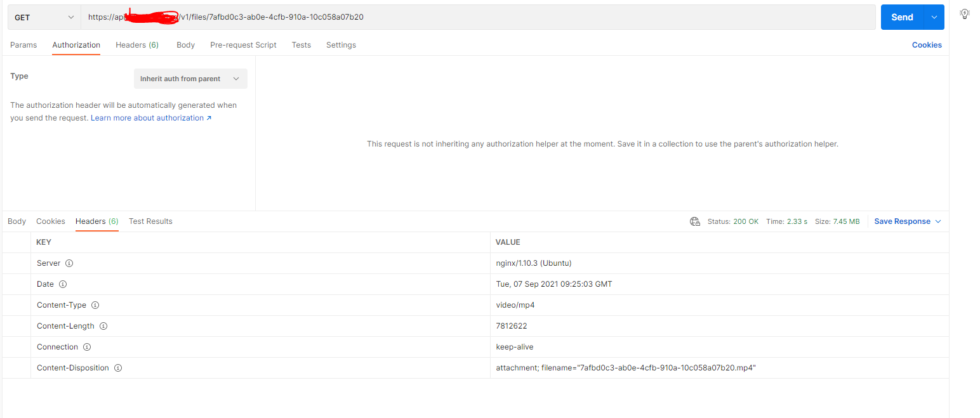980x418 pixels.
Task: Expand the Send button arrow options
Action: 934,17
